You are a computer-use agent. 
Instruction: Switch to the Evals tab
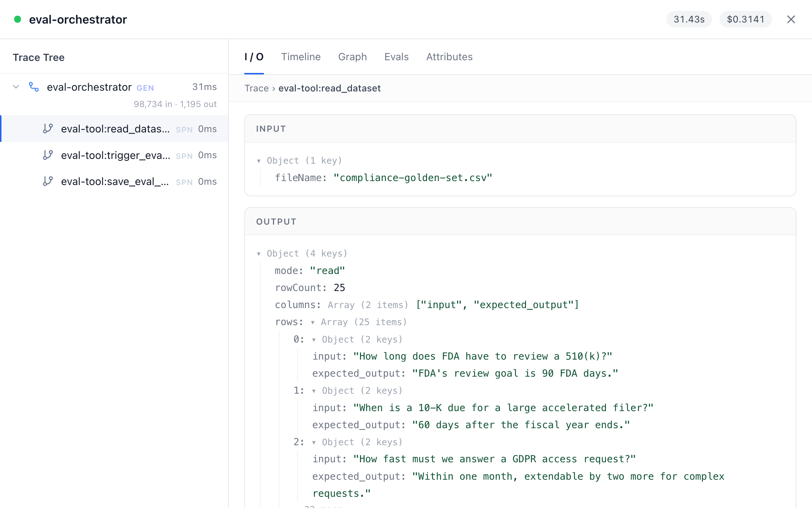pos(397,57)
